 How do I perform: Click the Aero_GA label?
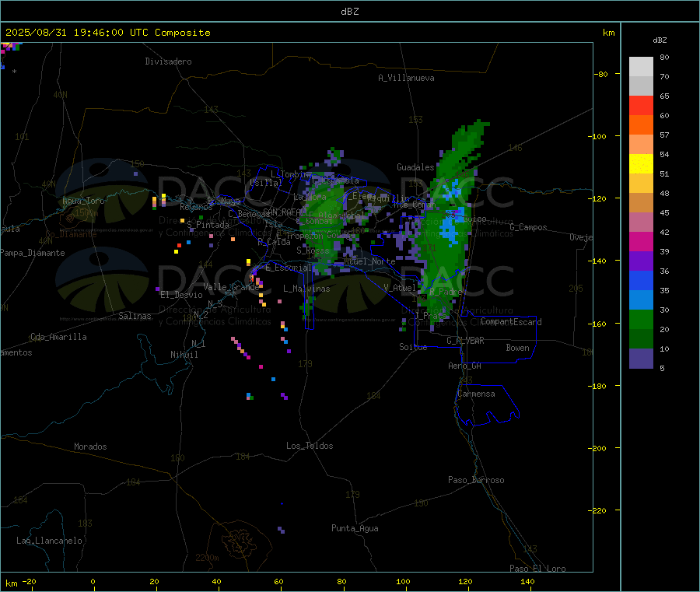[x=465, y=366]
